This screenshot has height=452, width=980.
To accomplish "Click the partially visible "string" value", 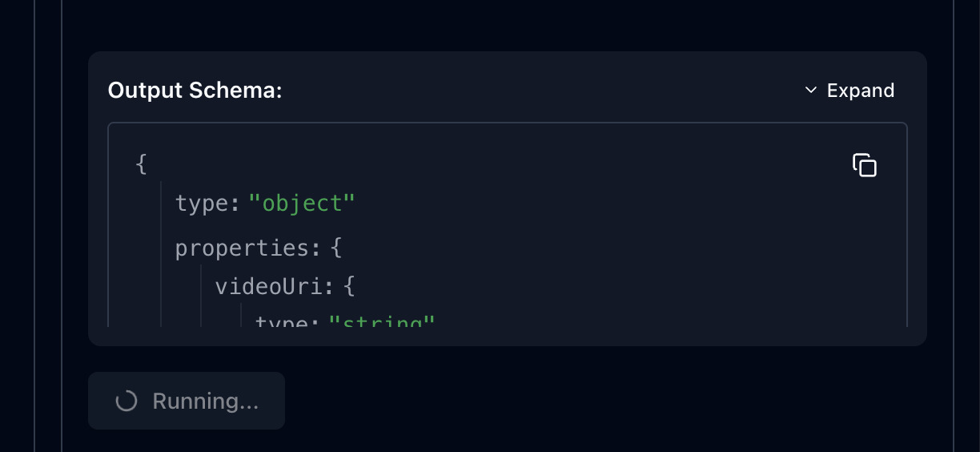I will coord(381,321).
